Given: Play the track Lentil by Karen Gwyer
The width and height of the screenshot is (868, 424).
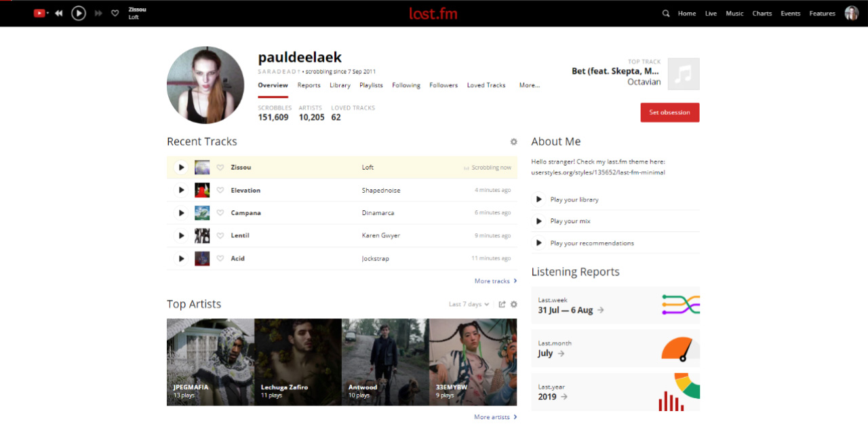Looking at the screenshot, I should pos(181,235).
